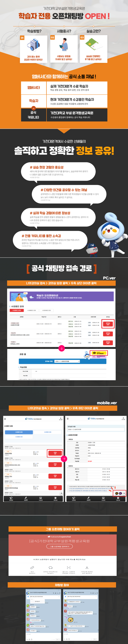Click the 강의실 입장 button for 보육실습_2025
Screen dimensions: 128x644
[108, 342]
